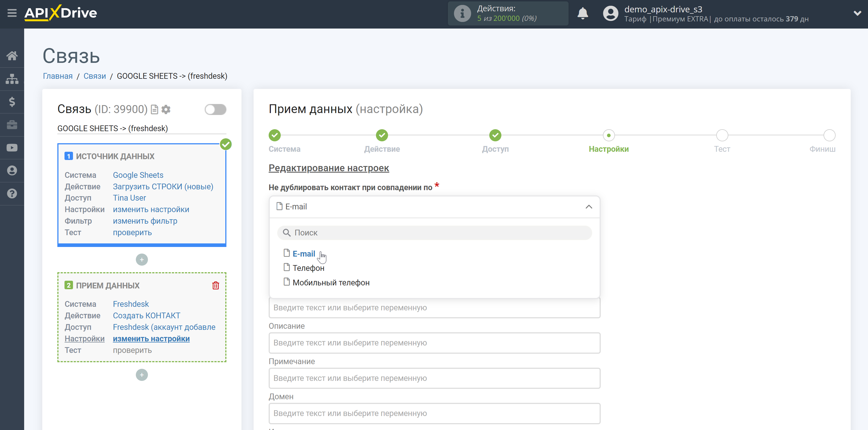Open the help question-mark sidebar icon
868x430 pixels.
[x=12, y=193]
